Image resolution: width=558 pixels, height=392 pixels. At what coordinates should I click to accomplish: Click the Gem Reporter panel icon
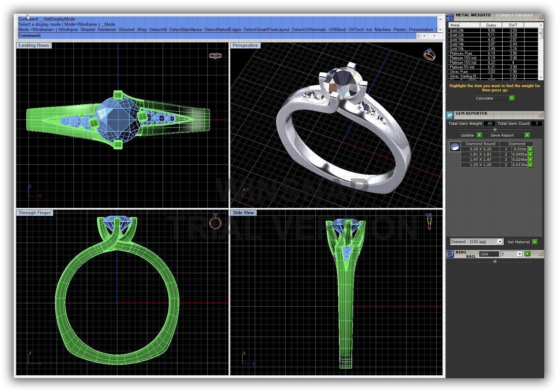click(x=450, y=115)
